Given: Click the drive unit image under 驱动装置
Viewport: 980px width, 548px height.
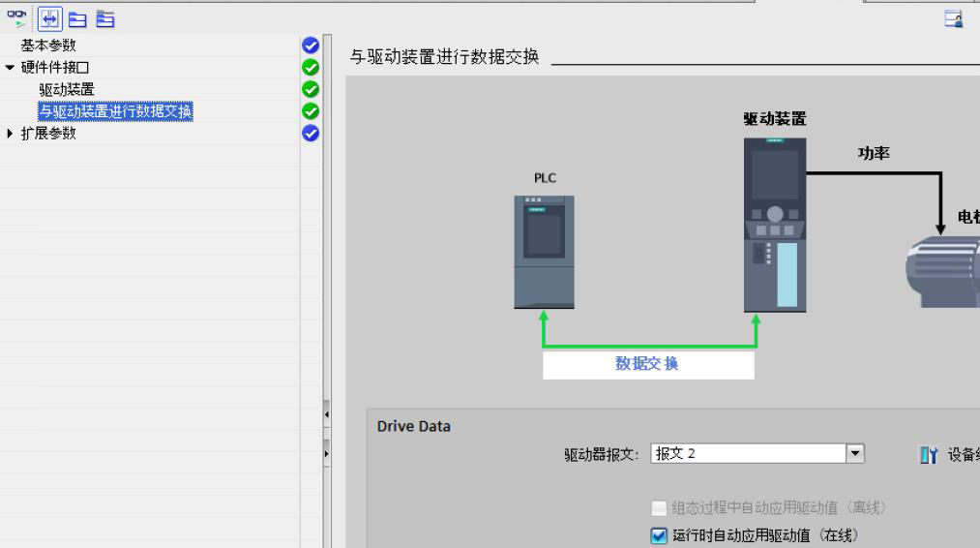Looking at the screenshot, I should point(774,225).
